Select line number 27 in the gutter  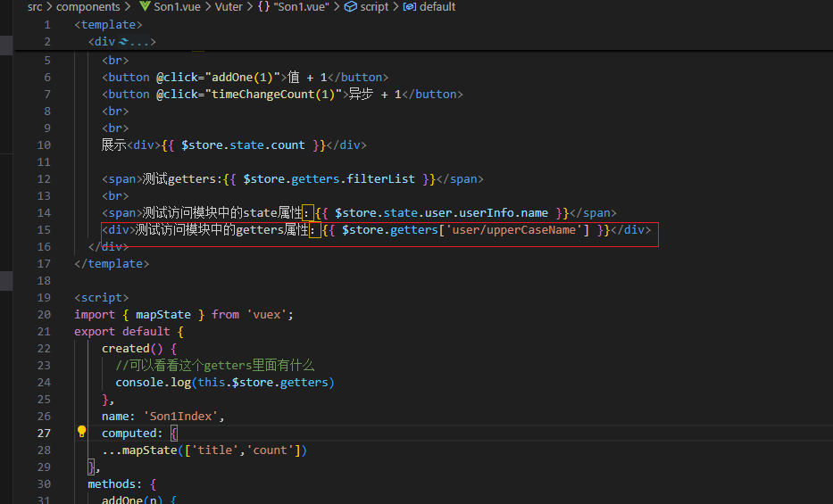click(x=44, y=433)
